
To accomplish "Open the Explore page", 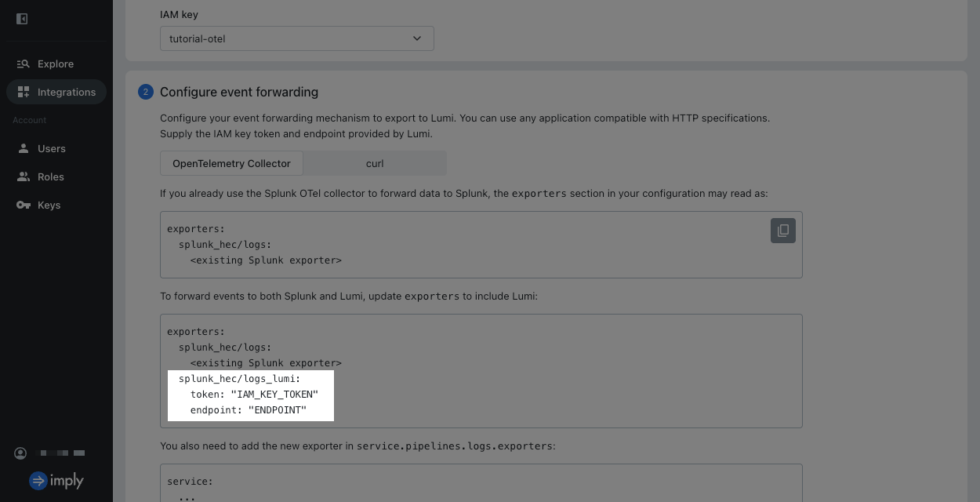I will point(56,64).
